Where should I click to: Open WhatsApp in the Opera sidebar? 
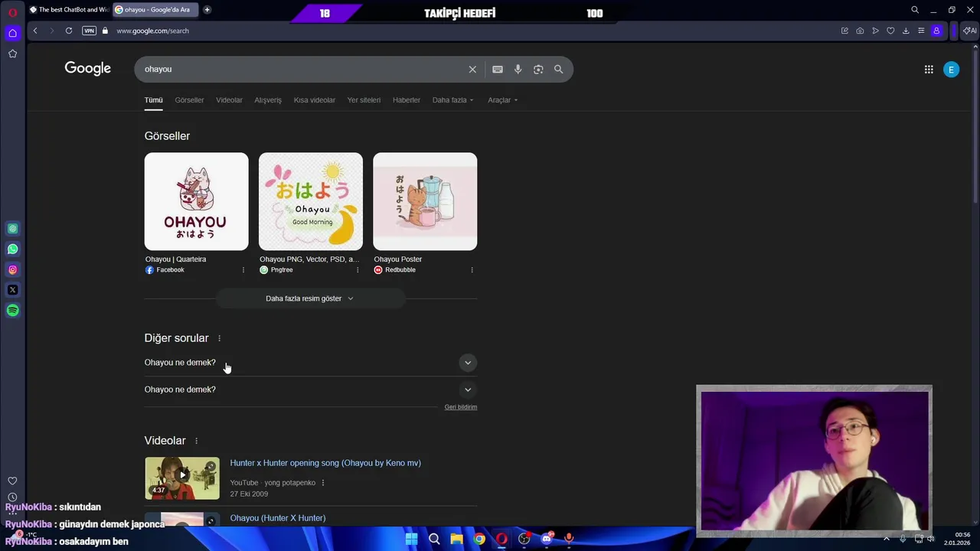(x=12, y=249)
